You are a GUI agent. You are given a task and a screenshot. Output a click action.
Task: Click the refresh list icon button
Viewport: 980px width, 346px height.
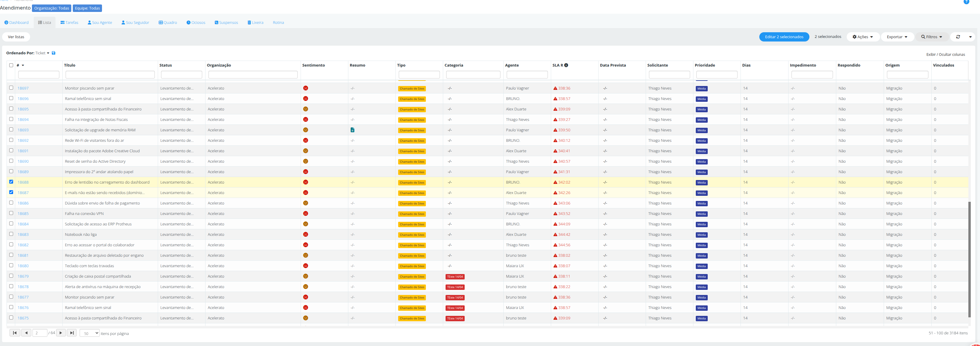tap(958, 37)
